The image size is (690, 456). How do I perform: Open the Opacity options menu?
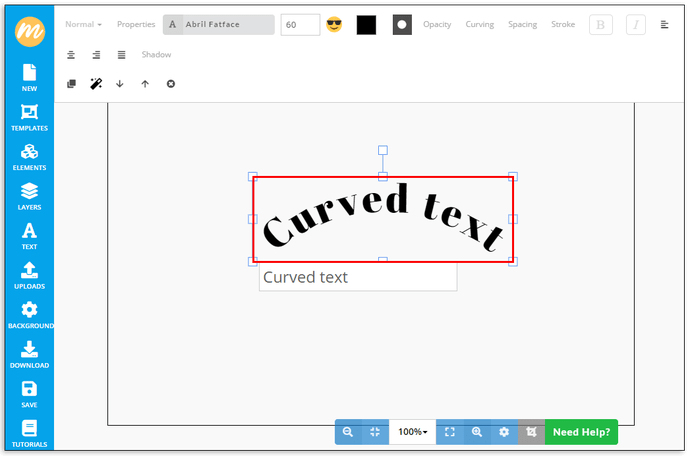click(x=437, y=24)
